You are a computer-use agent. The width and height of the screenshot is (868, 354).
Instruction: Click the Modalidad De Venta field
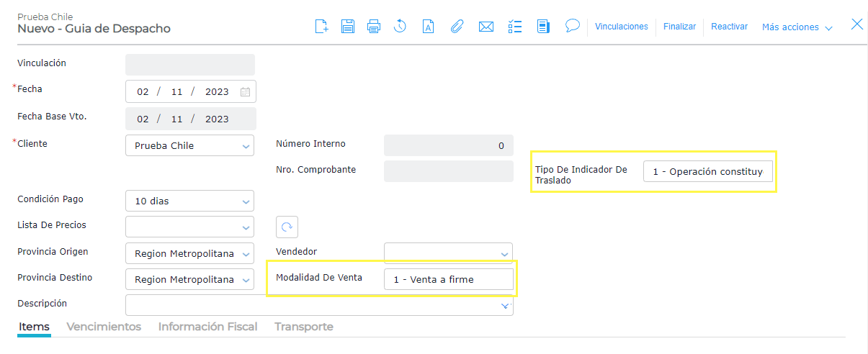(448, 280)
